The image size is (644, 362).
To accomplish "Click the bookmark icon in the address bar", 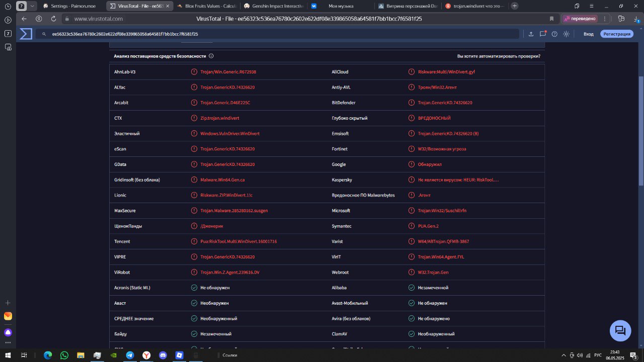I will 551,19.
